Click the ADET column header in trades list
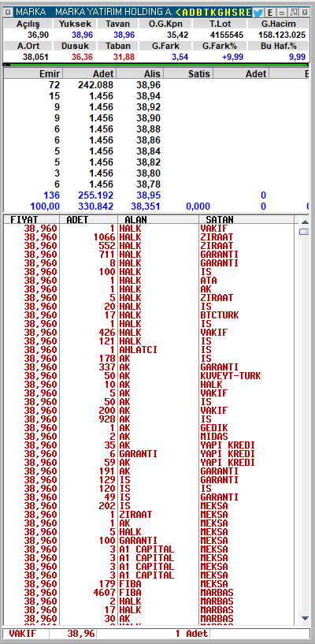This screenshot has height=644, width=315. (x=88, y=219)
